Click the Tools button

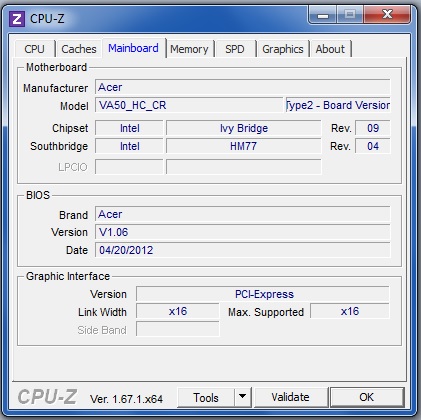206,397
